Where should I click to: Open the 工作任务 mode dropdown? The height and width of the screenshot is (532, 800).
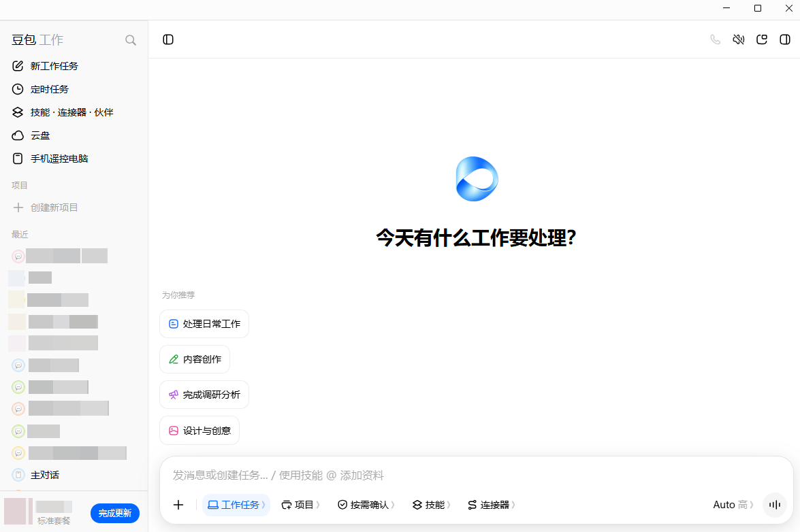tap(236, 505)
